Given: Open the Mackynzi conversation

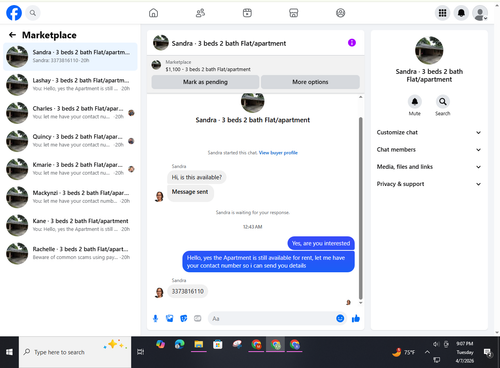Looking at the screenshot, I should 70,197.
